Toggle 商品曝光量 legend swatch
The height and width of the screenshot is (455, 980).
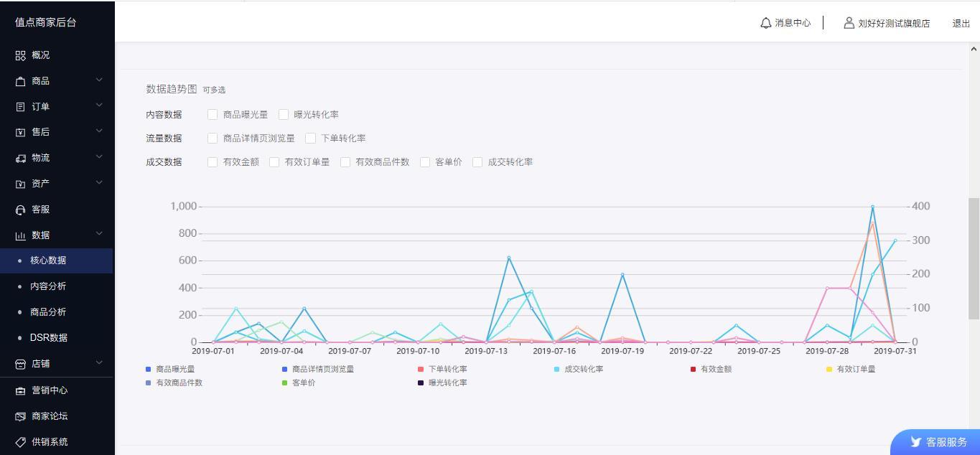[x=148, y=369]
